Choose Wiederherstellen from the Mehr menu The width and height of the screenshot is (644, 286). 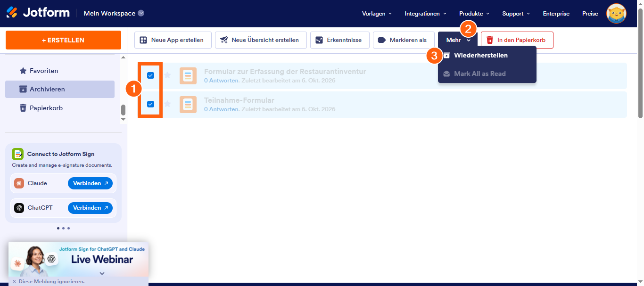coord(487,55)
